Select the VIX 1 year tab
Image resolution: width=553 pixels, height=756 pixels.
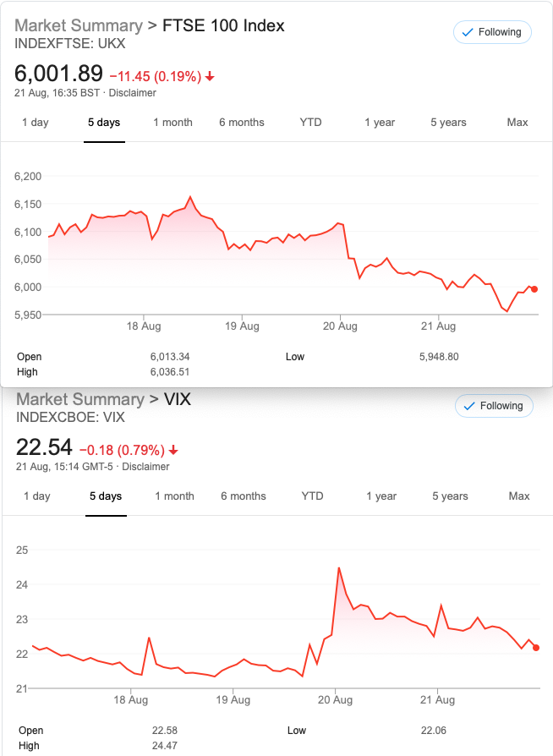point(381,496)
